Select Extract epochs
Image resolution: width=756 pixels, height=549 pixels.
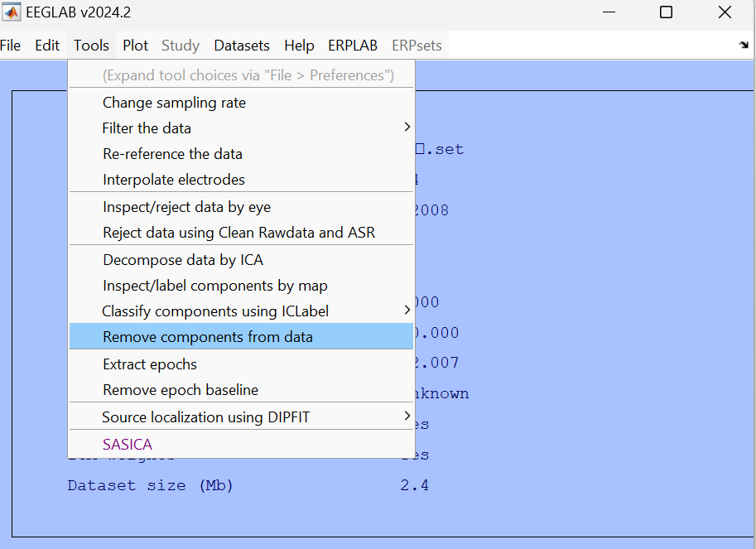(242, 364)
